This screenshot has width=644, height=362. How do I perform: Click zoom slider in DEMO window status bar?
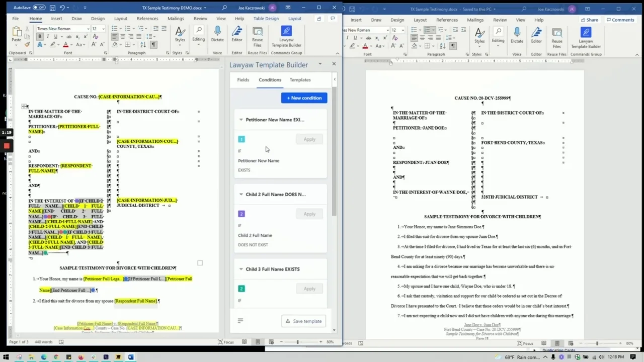297,342
